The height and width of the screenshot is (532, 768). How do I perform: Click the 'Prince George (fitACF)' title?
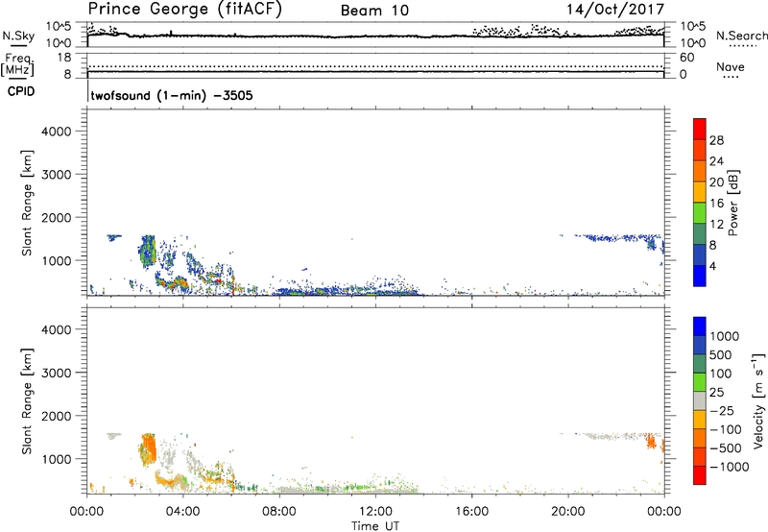184,10
